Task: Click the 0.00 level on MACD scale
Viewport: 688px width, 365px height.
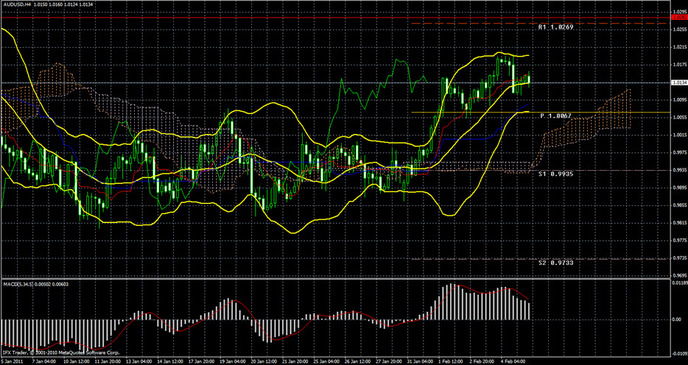Action: 677,319
